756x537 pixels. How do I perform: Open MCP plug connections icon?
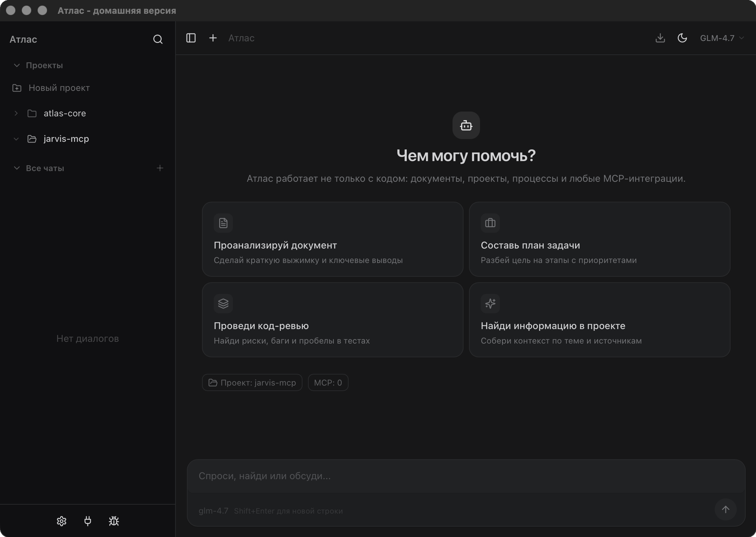pos(88,521)
